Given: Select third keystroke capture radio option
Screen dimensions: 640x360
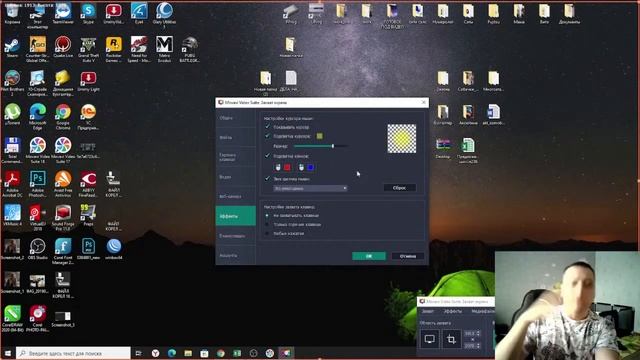Looking at the screenshot, I should (x=267, y=233).
